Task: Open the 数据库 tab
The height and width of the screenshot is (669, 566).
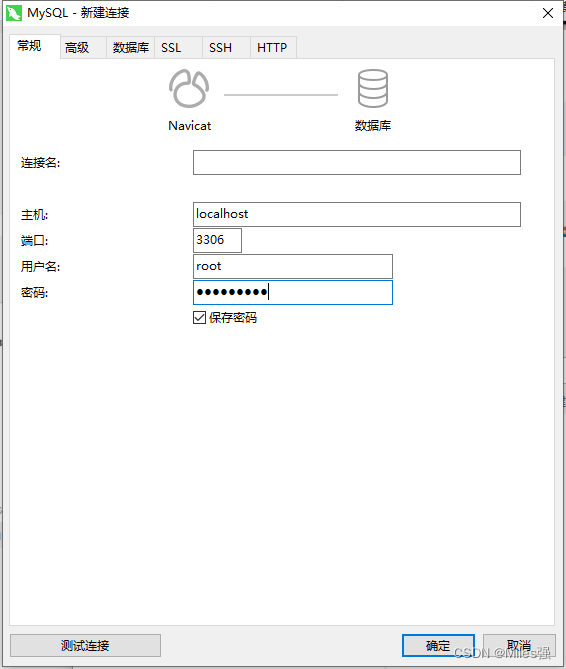Action: click(x=131, y=47)
